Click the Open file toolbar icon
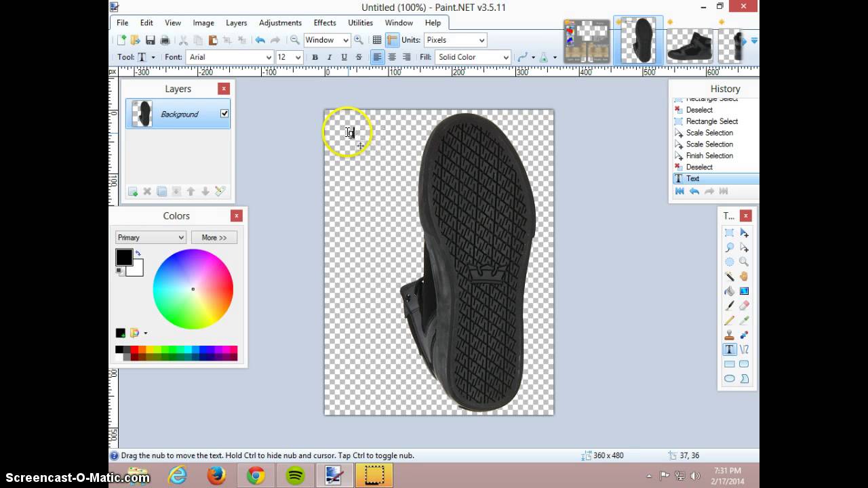Viewport: 868px width, 488px height. pos(136,40)
